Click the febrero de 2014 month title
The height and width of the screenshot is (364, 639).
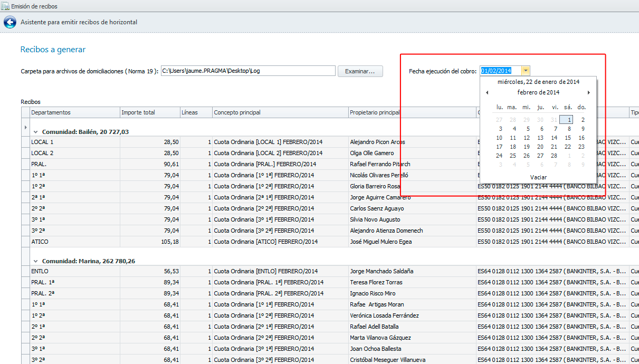(538, 93)
